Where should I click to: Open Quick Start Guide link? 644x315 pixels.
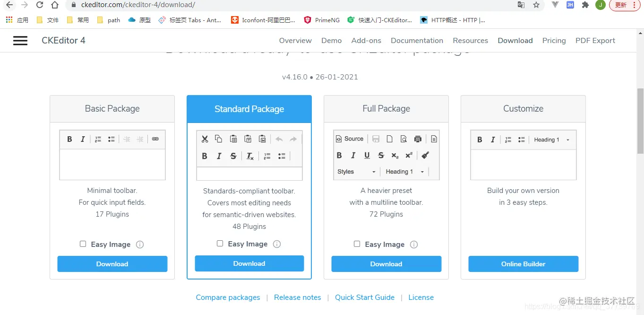(365, 297)
